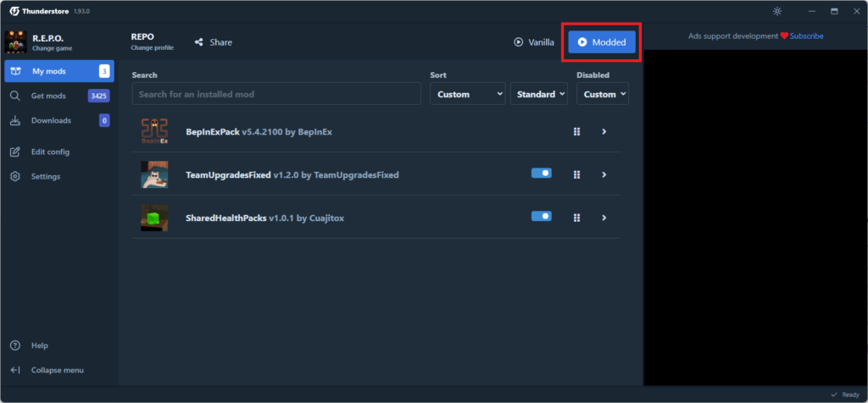Image resolution: width=868 pixels, height=403 pixels.
Task: Click the Get mods count badge 3425
Action: (x=98, y=96)
